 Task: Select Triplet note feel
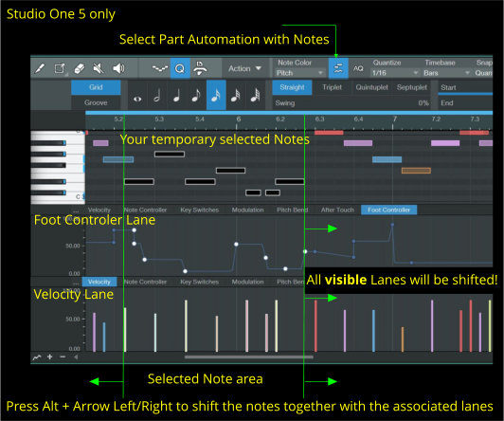(332, 87)
